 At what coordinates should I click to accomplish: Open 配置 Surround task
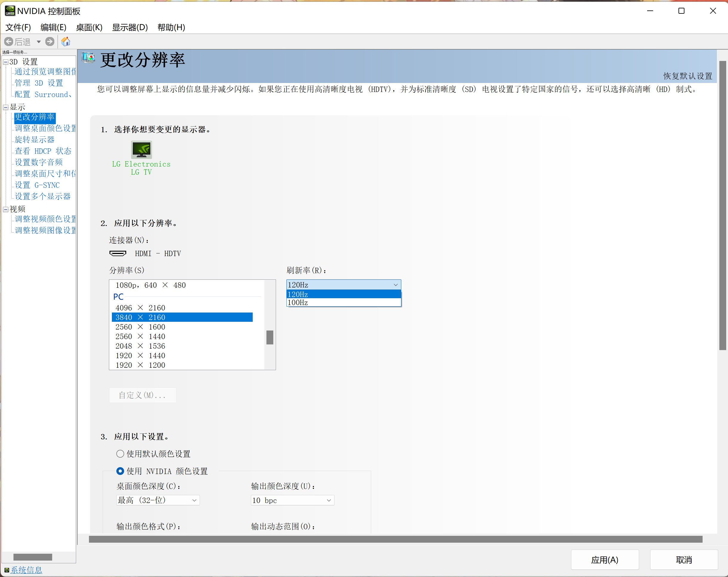click(43, 95)
